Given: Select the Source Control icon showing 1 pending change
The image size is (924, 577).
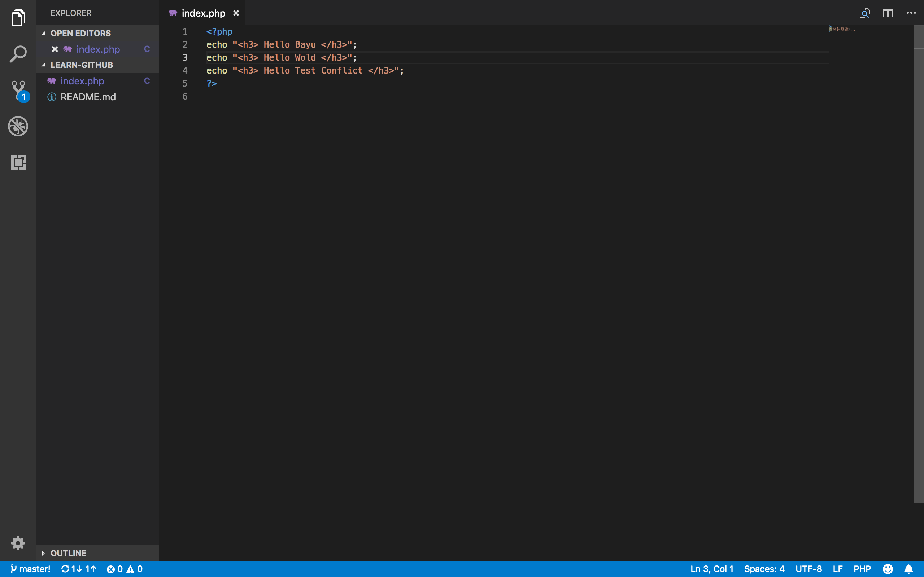Looking at the screenshot, I should (x=18, y=90).
